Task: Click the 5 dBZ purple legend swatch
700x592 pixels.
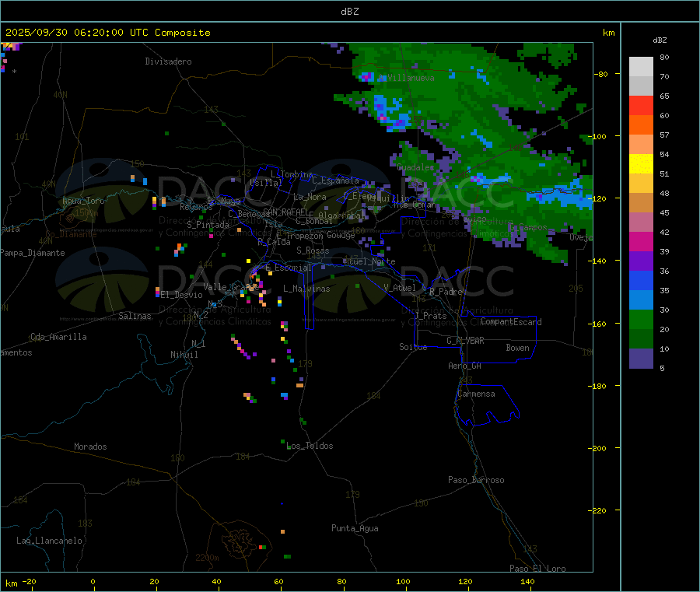Action: (x=641, y=359)
